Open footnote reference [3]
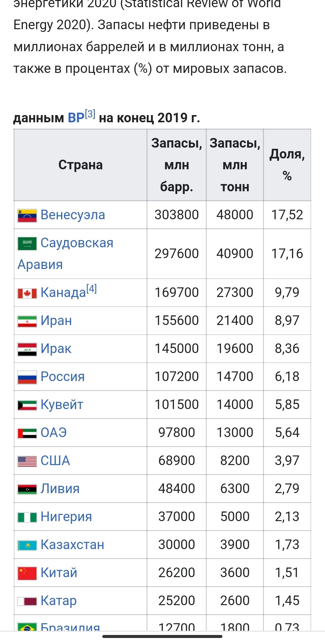The width and height of the screenshot is (325, 644). click(x=90, y=114)
